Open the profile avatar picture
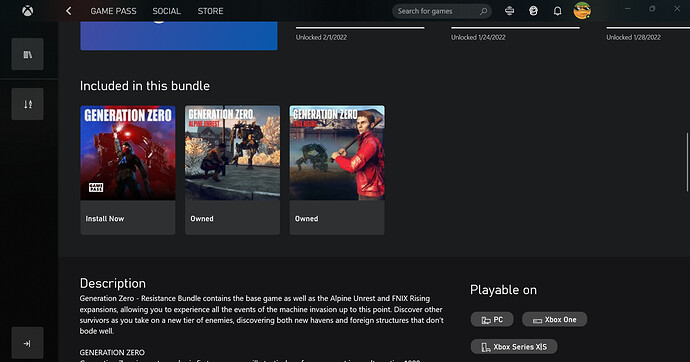 [x=582, y=11]
